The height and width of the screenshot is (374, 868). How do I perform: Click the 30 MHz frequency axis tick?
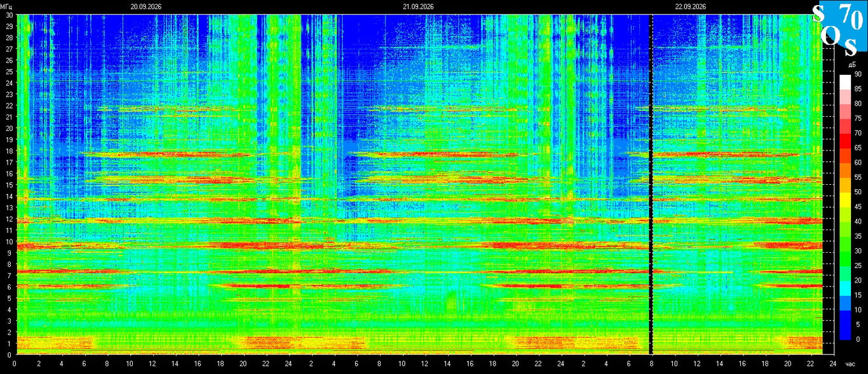9,15
